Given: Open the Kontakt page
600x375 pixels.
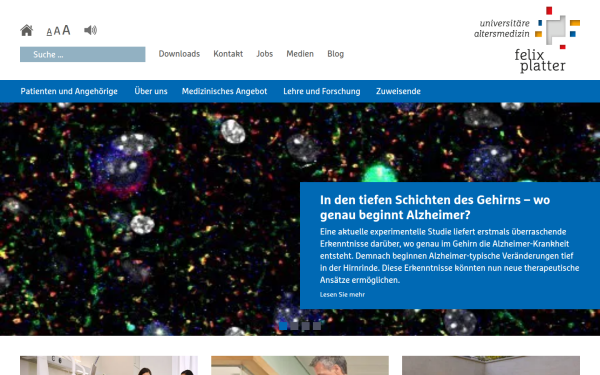Looking at the screenshot, I should pos(228,54).
